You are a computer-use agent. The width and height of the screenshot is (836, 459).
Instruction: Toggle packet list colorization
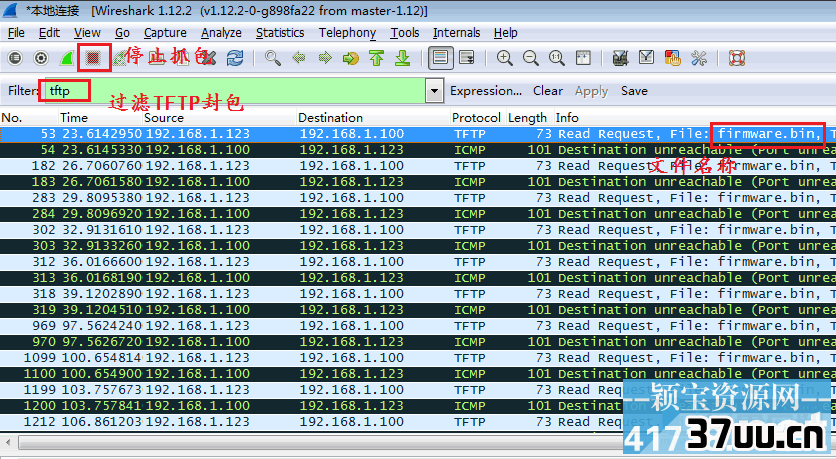[x=440, y=58]
